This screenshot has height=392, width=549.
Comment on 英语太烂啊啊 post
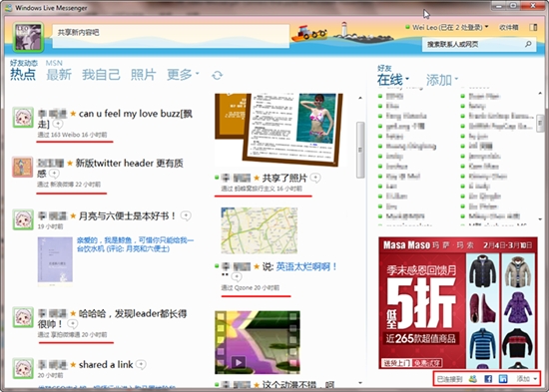(x=237, y=277)
